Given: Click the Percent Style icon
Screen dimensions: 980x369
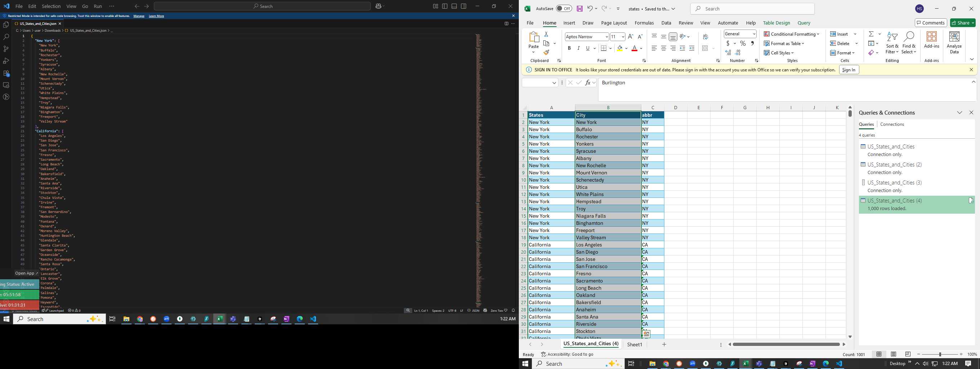Looking at the screenshot, I should [743, 43].
